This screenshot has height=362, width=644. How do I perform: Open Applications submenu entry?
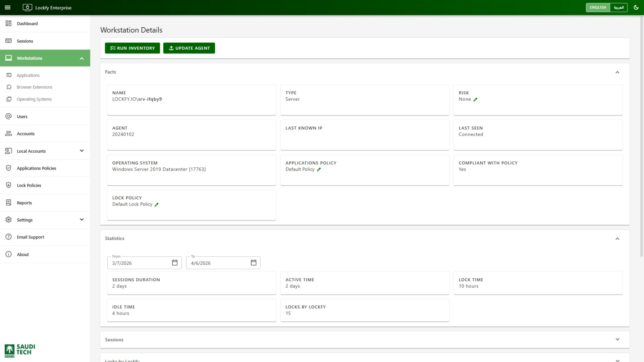tap(45, 75)
